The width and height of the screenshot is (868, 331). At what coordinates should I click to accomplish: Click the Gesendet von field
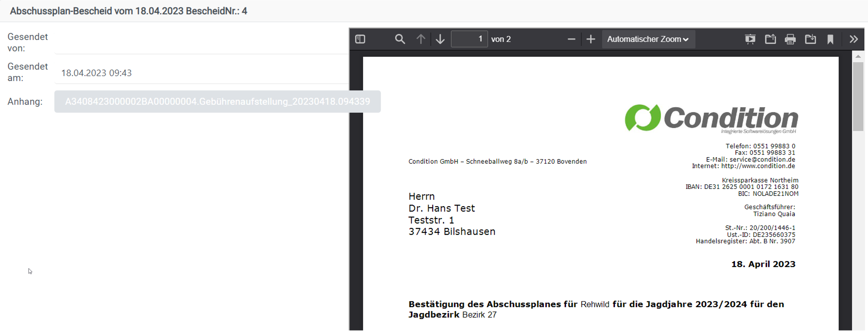tap(202, 43)
